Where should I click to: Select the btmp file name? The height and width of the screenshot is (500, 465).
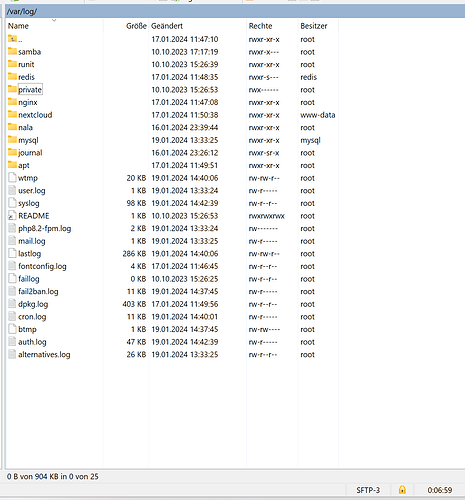27,329
